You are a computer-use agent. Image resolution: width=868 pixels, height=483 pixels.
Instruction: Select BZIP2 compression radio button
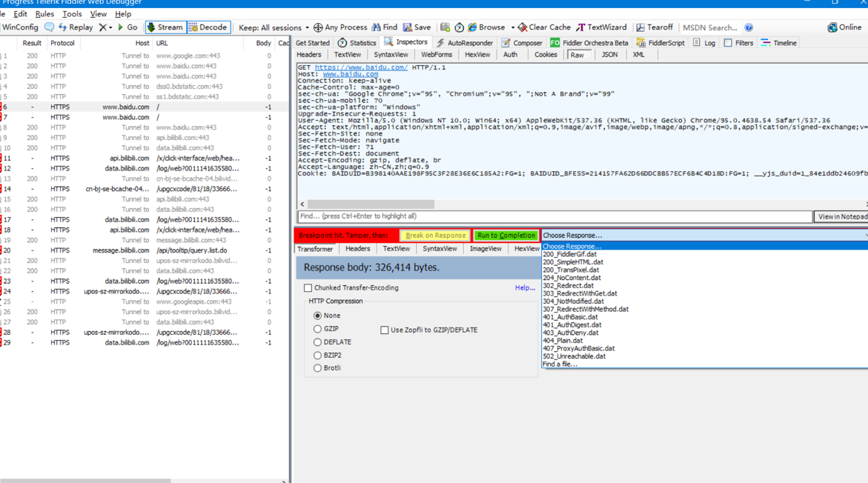click(x=317, y=355)
